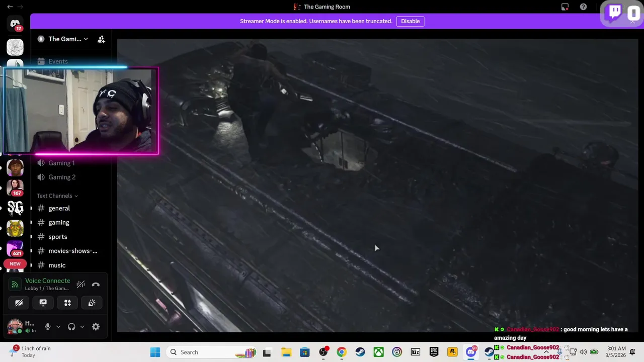
Task: Select the server icon with 621 badge
Action: [x=15, y=248]
